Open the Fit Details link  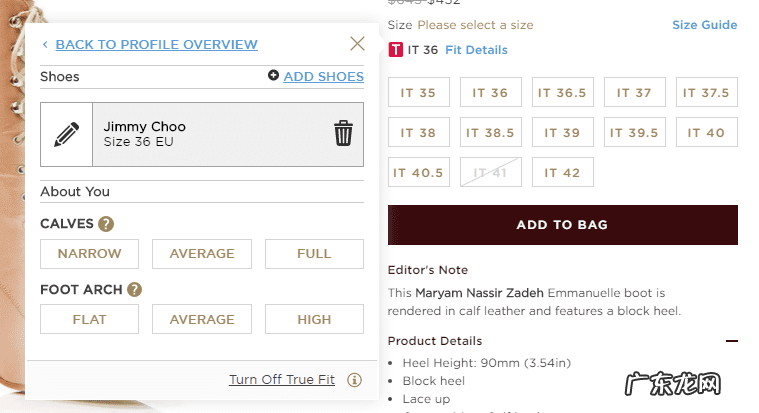(x=476, y=50)
